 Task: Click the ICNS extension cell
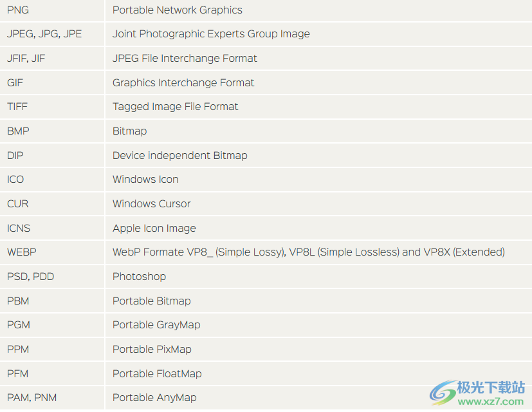52,229
